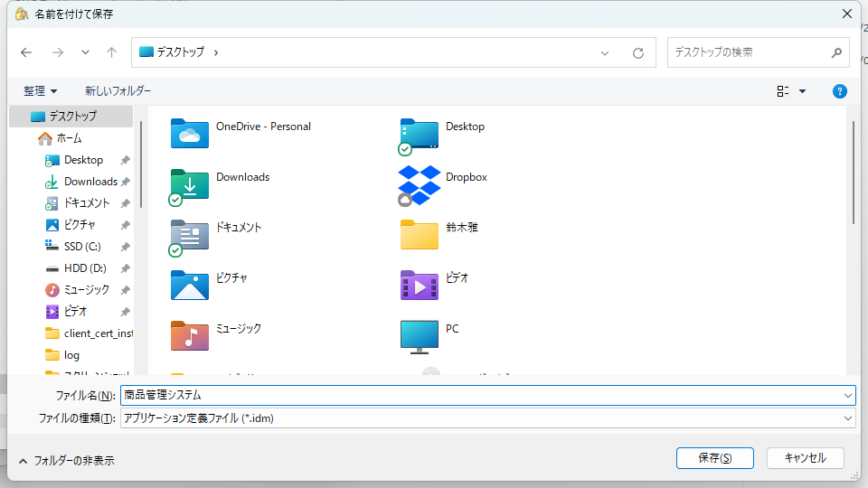This screenshot has width=868, height=488.
Task: Open the recent locations dropdown chevron
Action: pos(85,52)
